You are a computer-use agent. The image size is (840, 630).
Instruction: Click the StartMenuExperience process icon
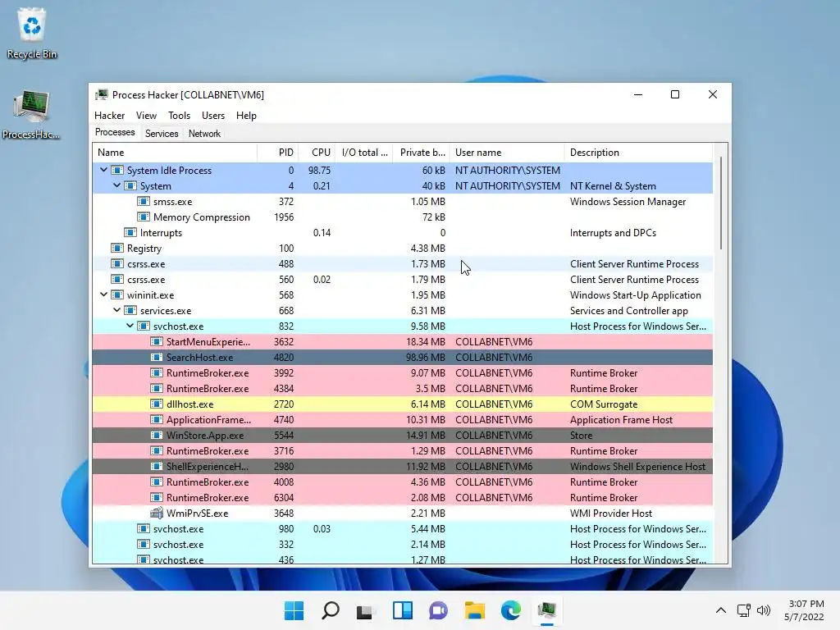157,342
